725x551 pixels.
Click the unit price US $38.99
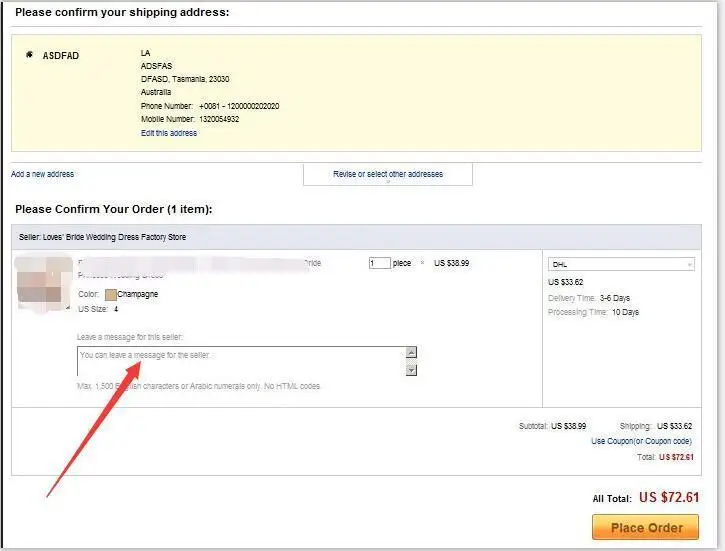451,263
